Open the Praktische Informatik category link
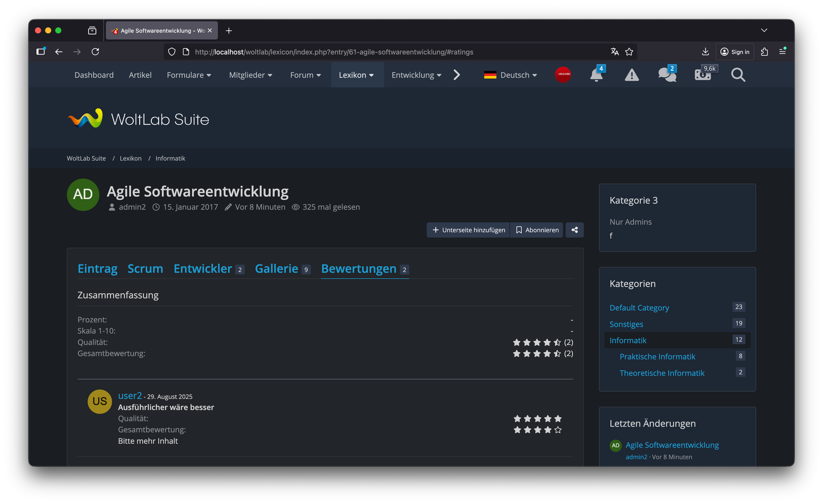Viewport: 823px width, 504px height. pyautogui.click(x=657, y=357)
